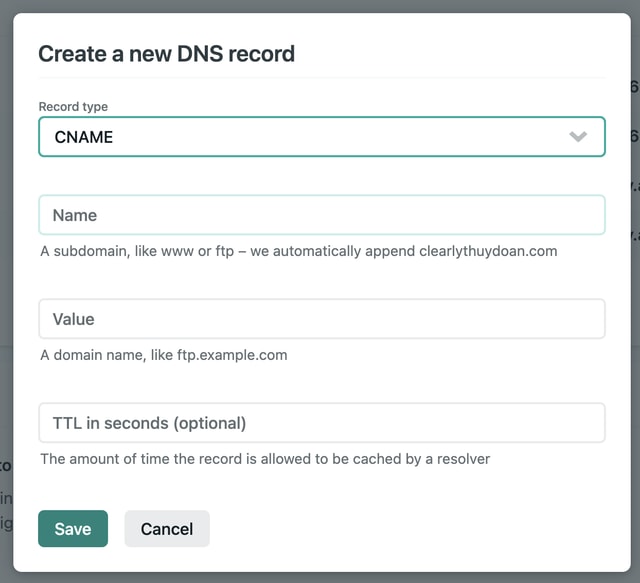Viewport: 640px width, 583px height.
Task: Click the "Record type" label
Action: coord(73,107)
